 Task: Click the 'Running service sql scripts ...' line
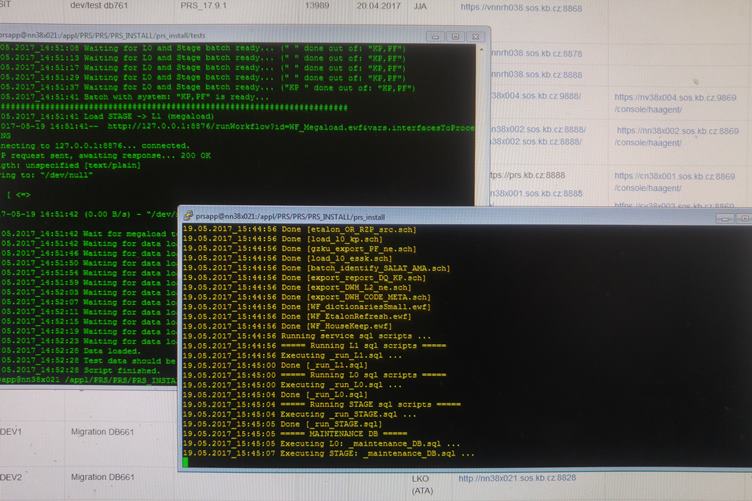coord(306,336)
